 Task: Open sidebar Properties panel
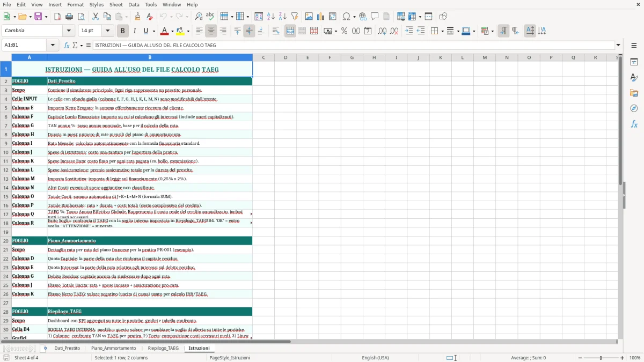pyautogui.click(x=634, y=62)
